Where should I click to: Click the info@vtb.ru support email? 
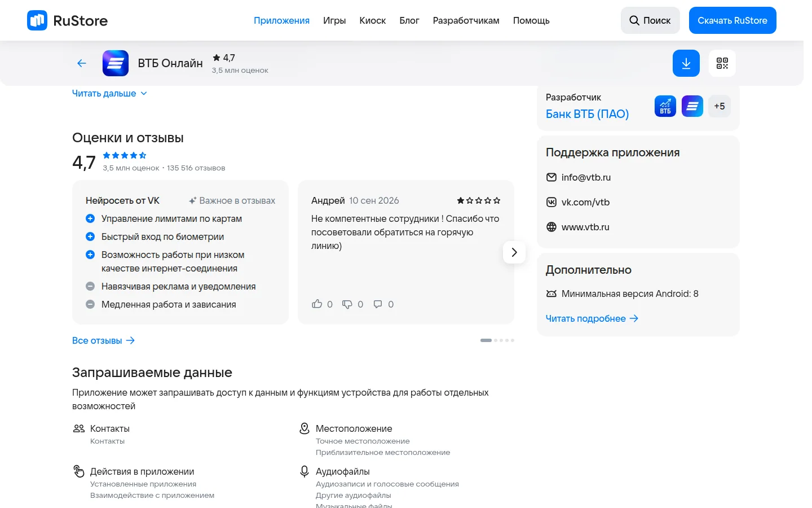(x=586, y=177)
